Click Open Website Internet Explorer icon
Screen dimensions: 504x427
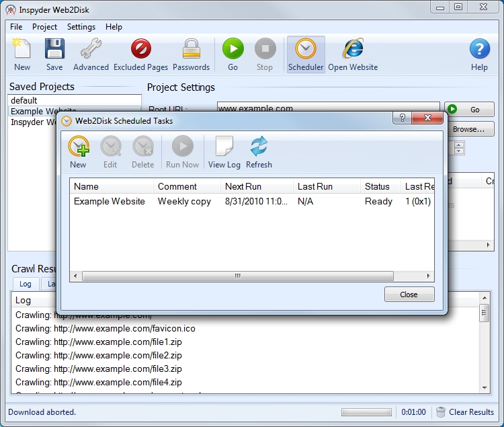coord(353,54)
